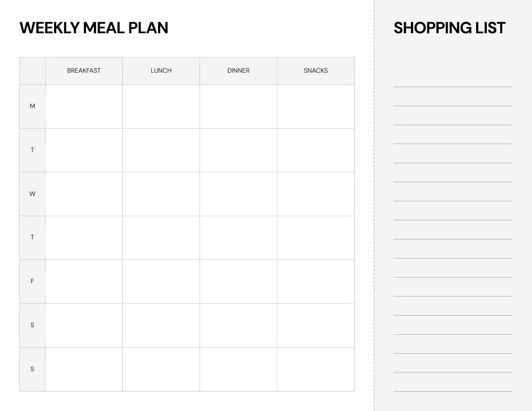Select the Dinner column header
Image resolution: width=532 pixels, height=411 pixels.
click(x=239, y=70)
